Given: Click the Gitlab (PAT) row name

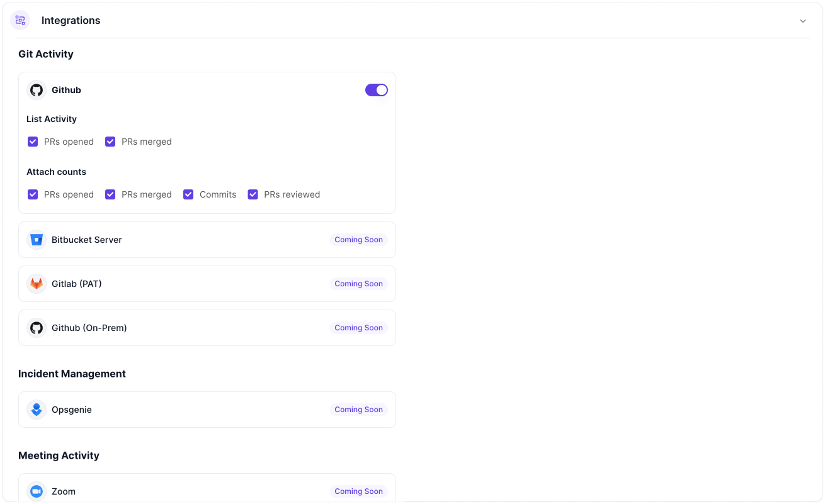Looking at the screenshot, I should tap(77, 284).
